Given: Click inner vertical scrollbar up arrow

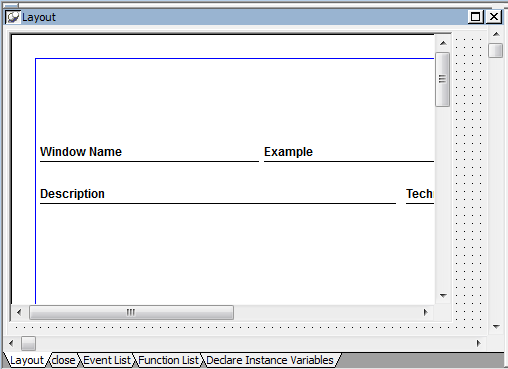Looking at the screenshot, I should [x=443, y=43].
